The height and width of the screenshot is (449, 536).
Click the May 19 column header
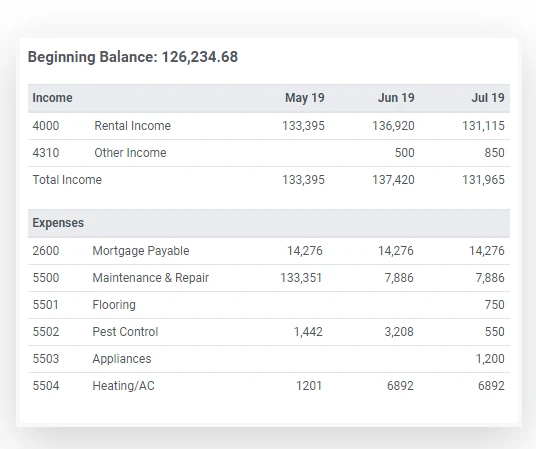305,98
